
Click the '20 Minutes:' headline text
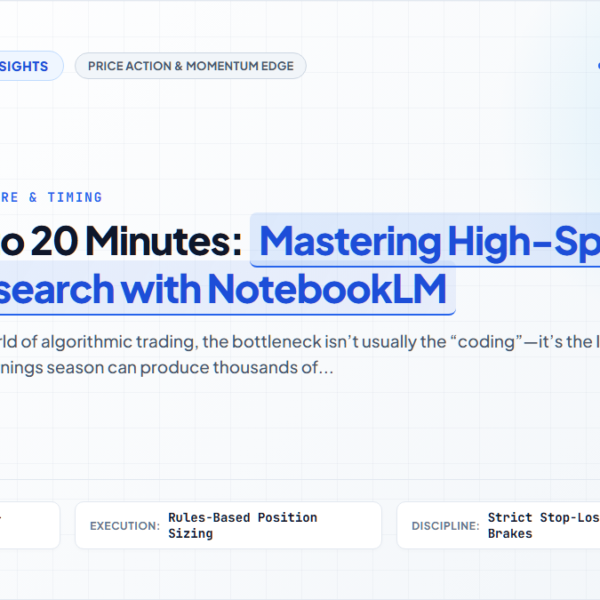(x=136, y=241)
